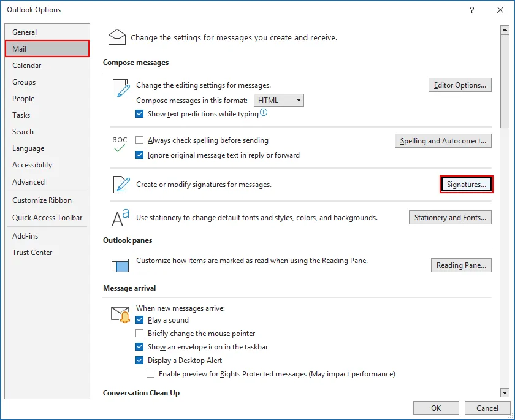
Task: Check Enable preview for Rights Protected messages
Action: [150, 373]
